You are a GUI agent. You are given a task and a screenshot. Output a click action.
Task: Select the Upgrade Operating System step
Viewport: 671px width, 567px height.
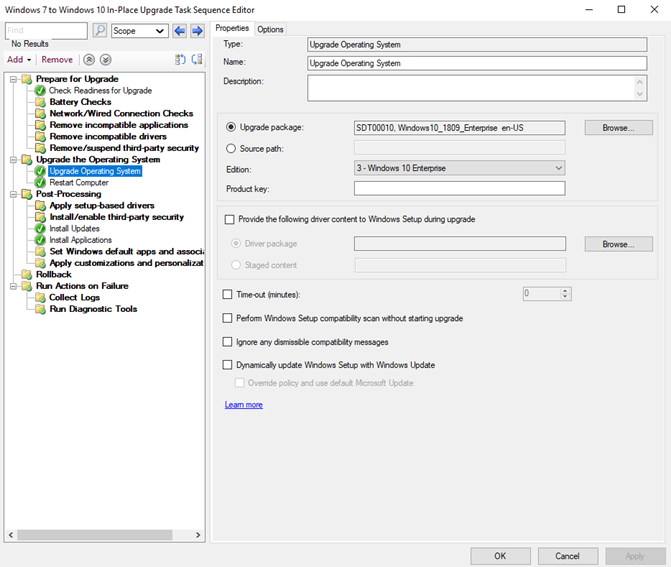coord(95,171)
